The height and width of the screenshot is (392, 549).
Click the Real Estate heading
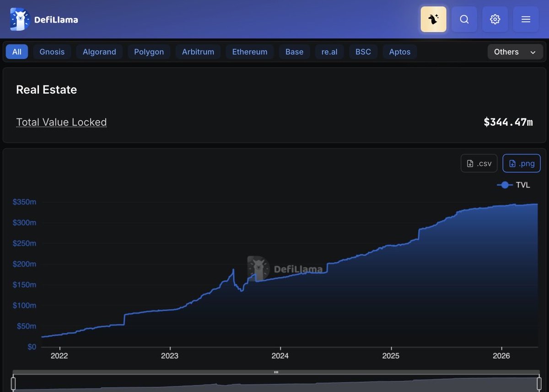coord(46,90)
